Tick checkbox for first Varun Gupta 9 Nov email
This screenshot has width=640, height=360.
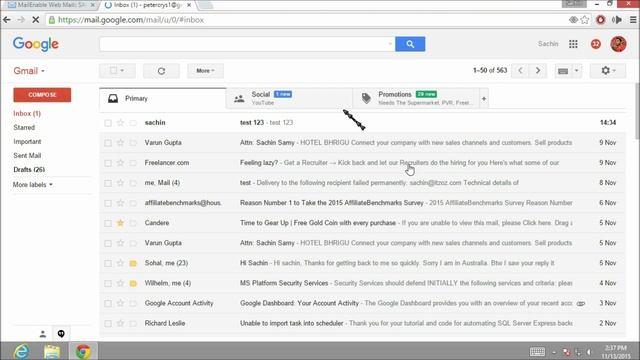point(108,143)
